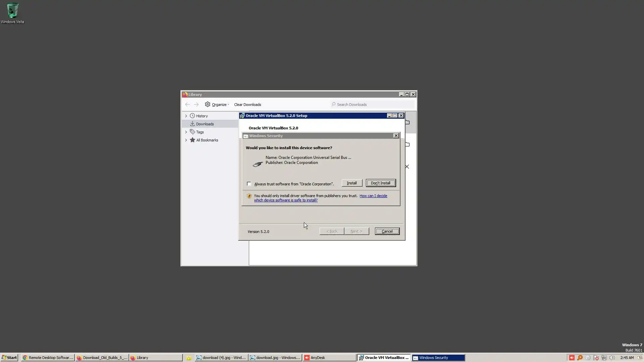Open the volume speaker tray icon
Viewport: 644px width, 362px height.
[612, 358]
